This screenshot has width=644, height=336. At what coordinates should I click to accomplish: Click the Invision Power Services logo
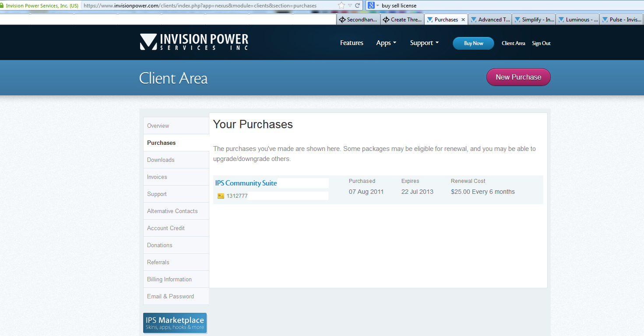point(194,42)
